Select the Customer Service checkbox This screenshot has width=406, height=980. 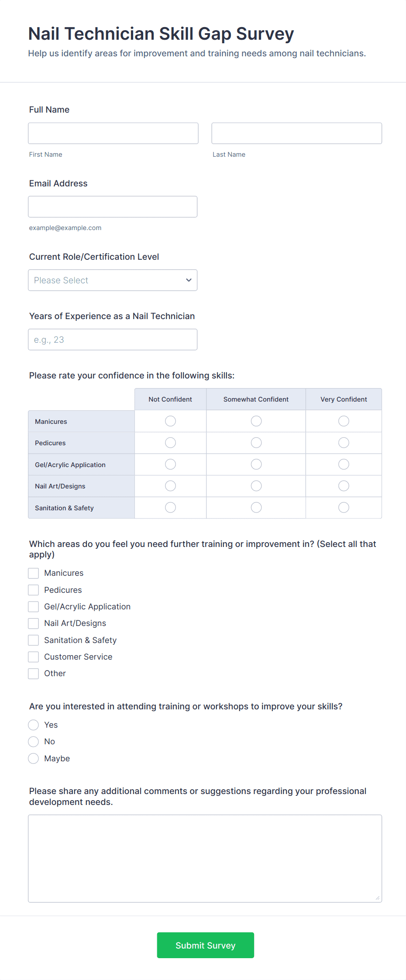click(33, 657)
